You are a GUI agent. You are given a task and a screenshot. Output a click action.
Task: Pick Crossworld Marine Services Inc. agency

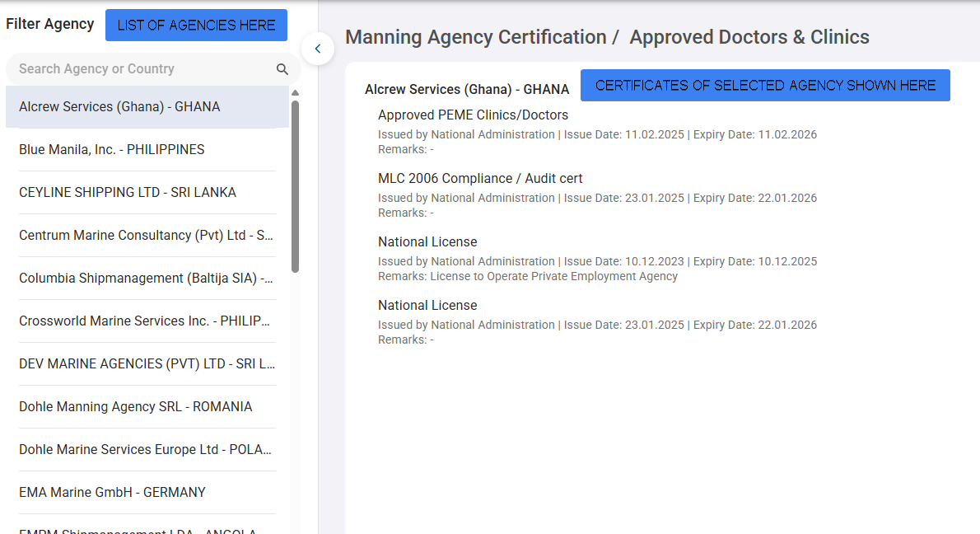pos(147,321)
